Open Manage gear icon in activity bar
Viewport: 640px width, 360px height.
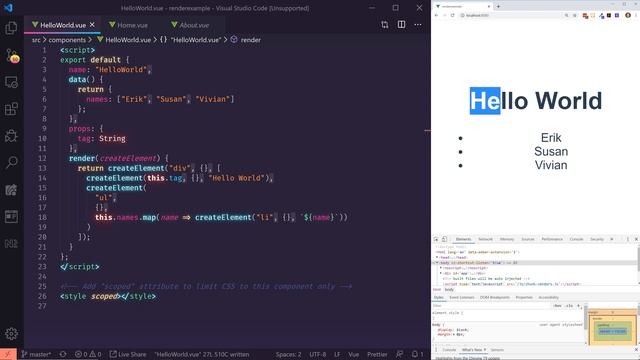pos(11,333)
